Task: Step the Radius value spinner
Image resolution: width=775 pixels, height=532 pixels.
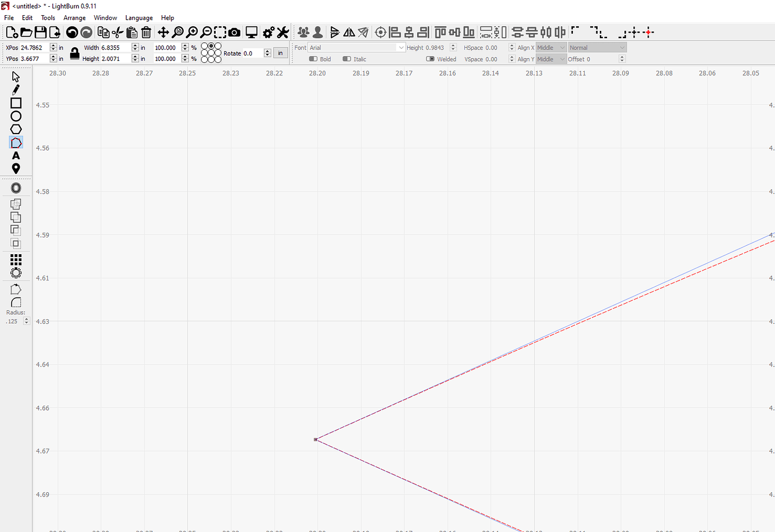Action: point(26,322)
